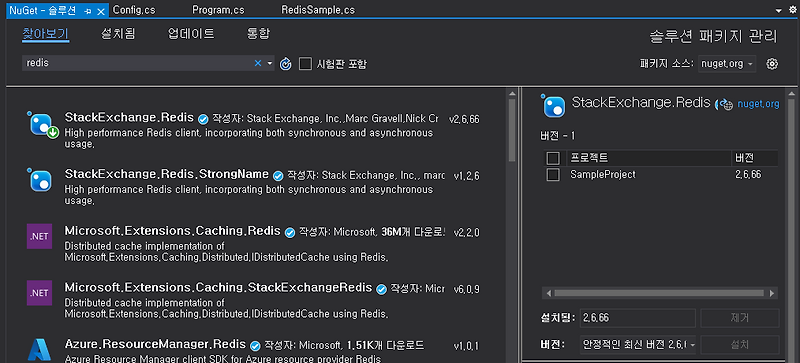Enable the include prerelease checkbox

[305, 64]
